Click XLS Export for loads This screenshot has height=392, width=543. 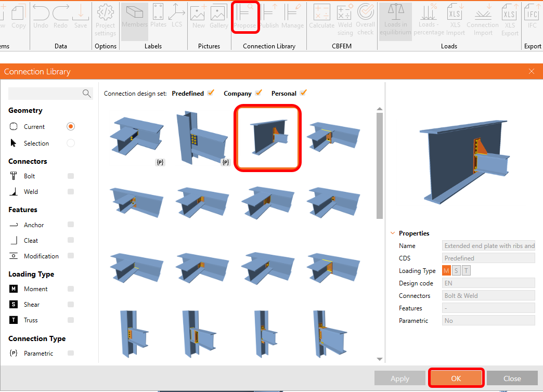510,20
